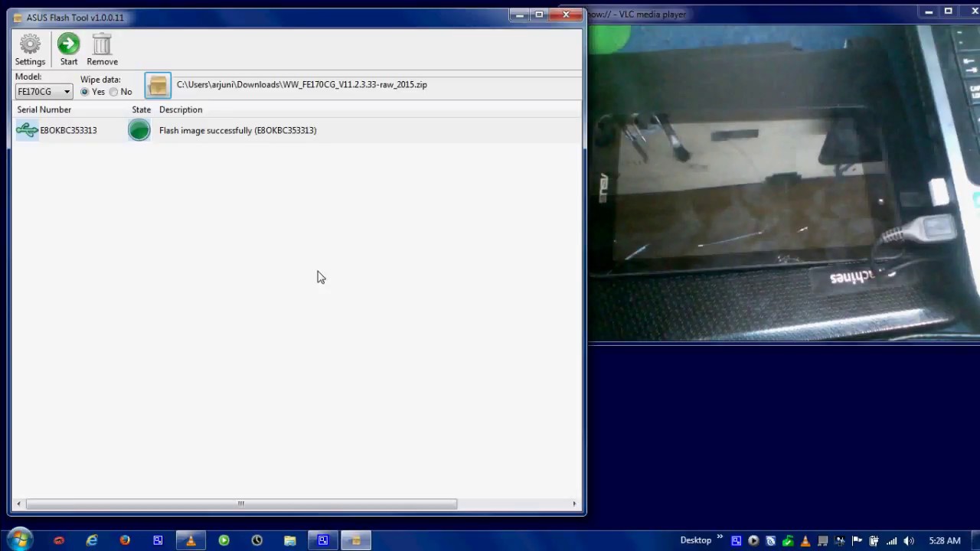Click the scroll left arrow

(19, 504)
